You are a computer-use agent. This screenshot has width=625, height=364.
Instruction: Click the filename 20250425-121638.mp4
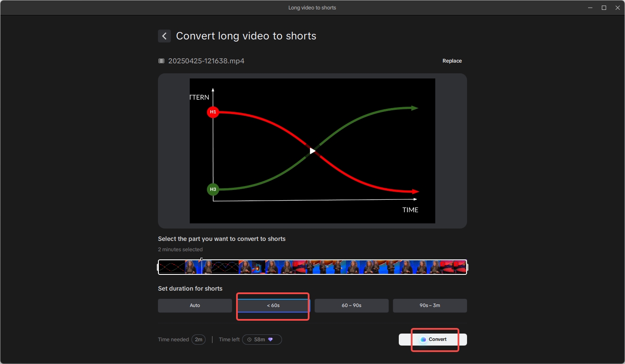[206, 61]
